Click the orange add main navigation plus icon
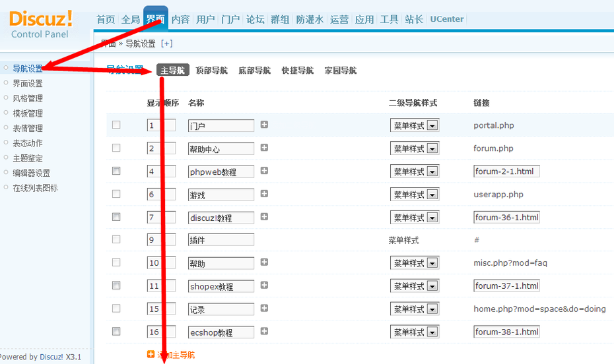 151,354
